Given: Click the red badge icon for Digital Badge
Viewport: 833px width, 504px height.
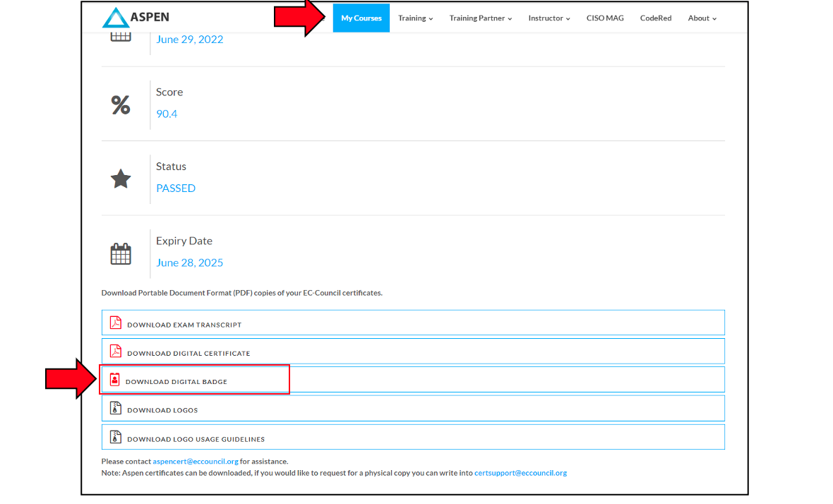Looking at the screenshot, I should point(115,380).
